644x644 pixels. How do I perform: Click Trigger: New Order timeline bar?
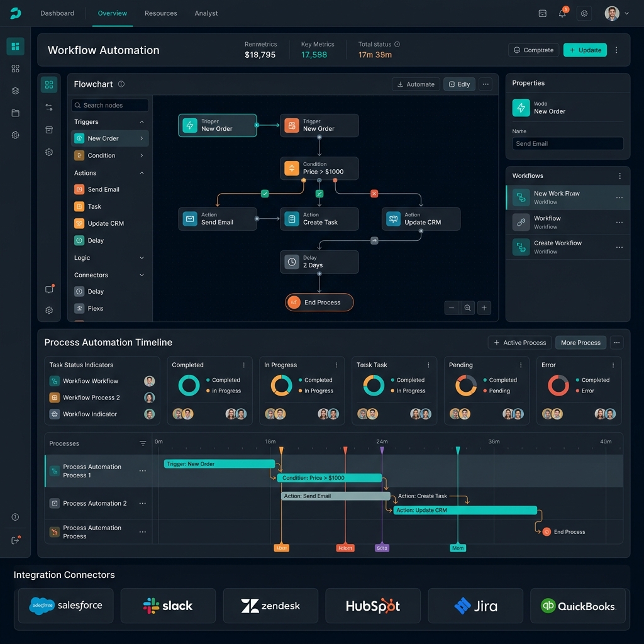click(219, 464)
